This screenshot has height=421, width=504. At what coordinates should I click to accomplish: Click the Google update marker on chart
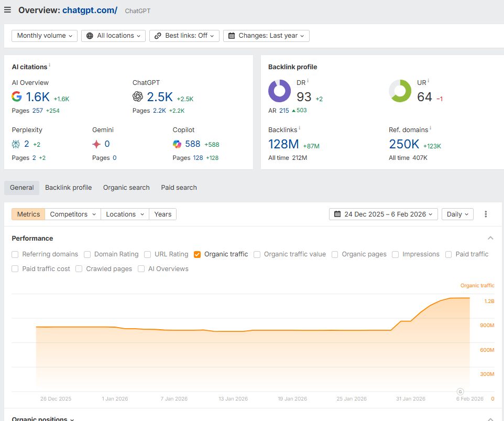click(461, 392)
